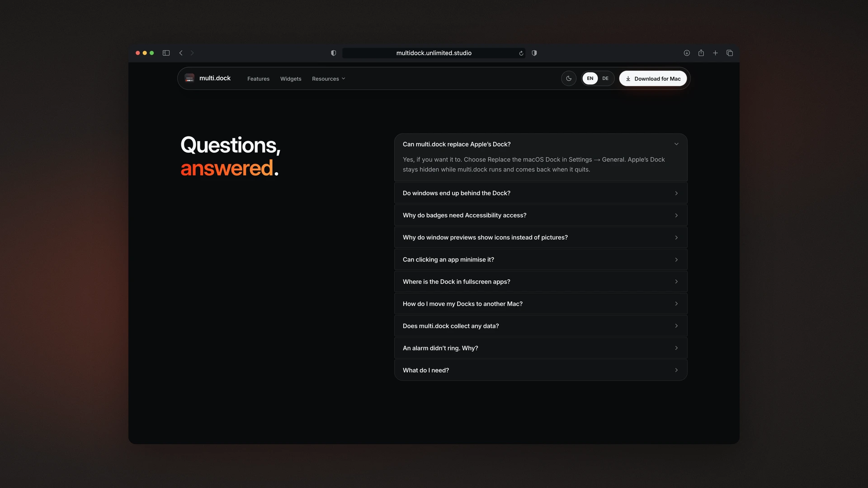Viewport: 868px width, 488px height.
Task: Expand 'Where is the Dock in fullscreen apps?'
Action: click(x=541, y=282)
